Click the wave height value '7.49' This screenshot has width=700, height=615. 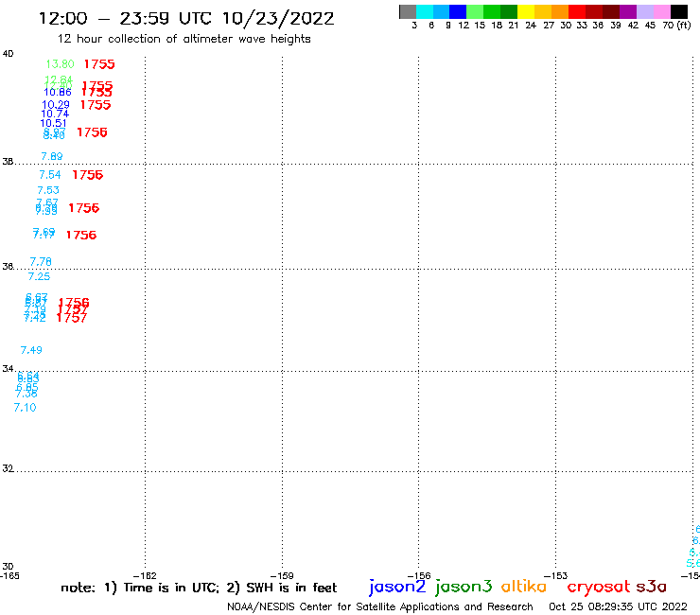pyautogui.click(x=31, y=350)
